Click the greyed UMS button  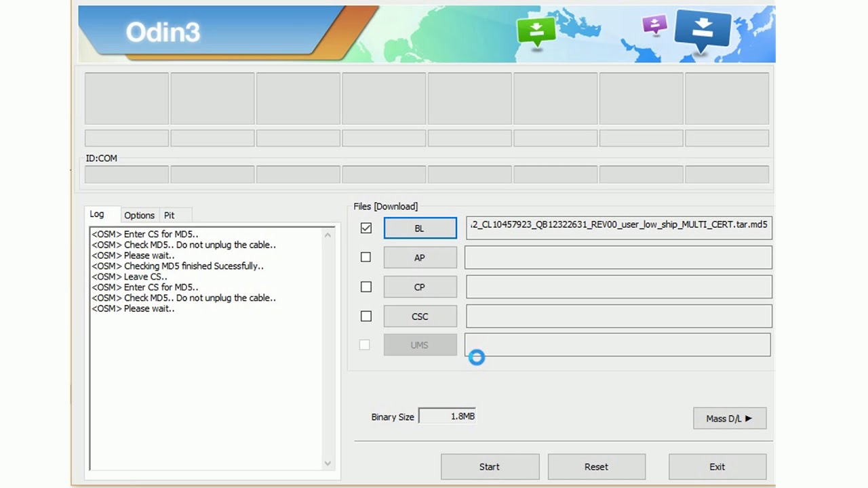(420, 345)
